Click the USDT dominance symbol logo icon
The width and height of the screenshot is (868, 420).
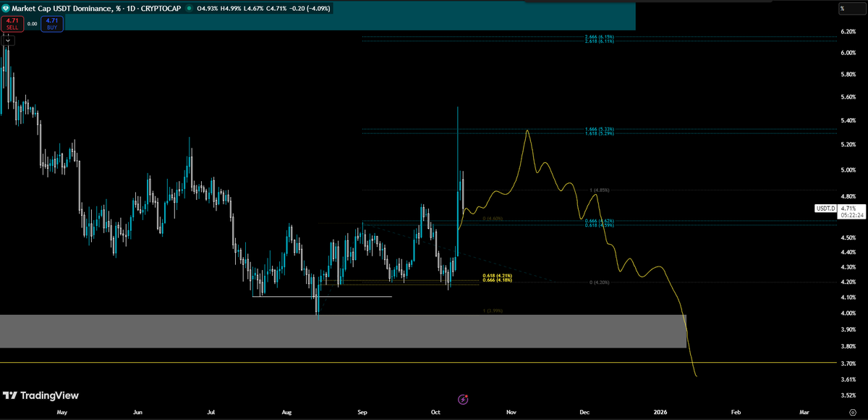point(7,9)
